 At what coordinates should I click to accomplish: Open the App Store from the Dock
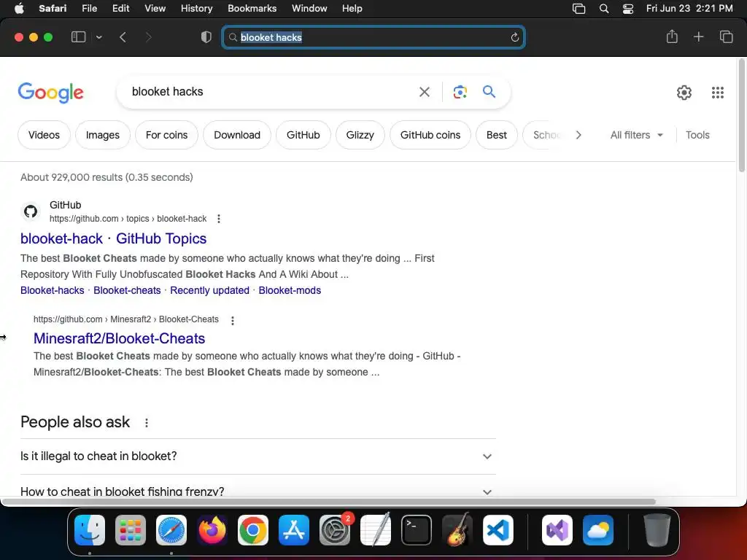coord(294,529)
